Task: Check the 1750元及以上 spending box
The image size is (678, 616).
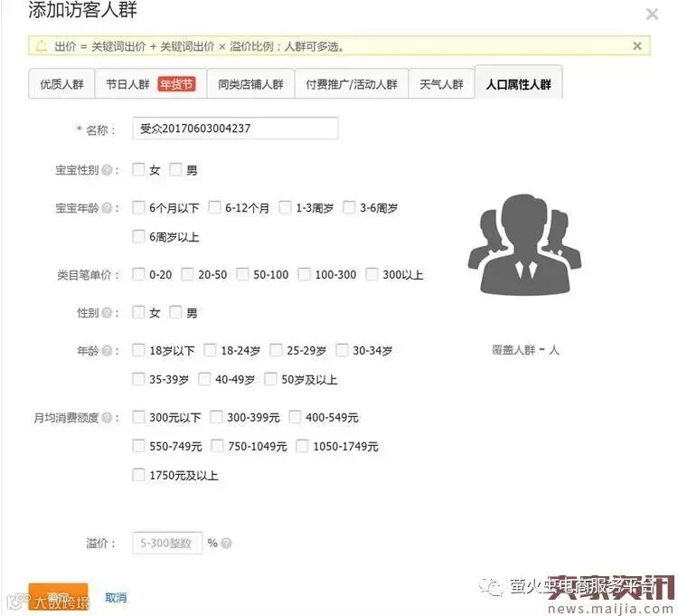Action: pos(138,475)
